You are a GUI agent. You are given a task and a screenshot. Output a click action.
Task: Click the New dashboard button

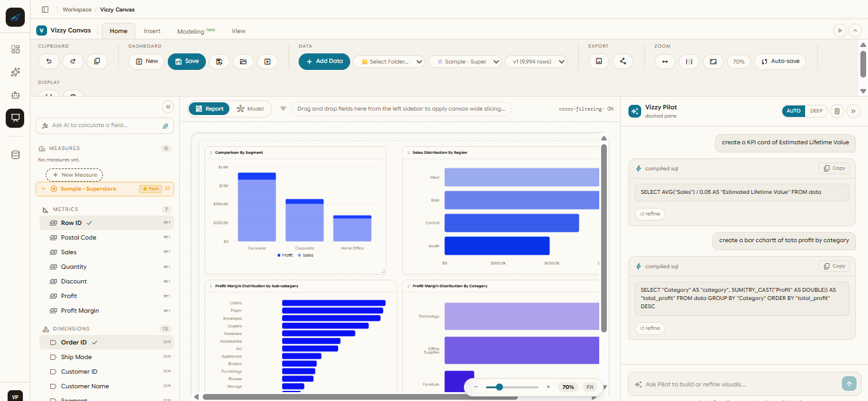point(147,61)
